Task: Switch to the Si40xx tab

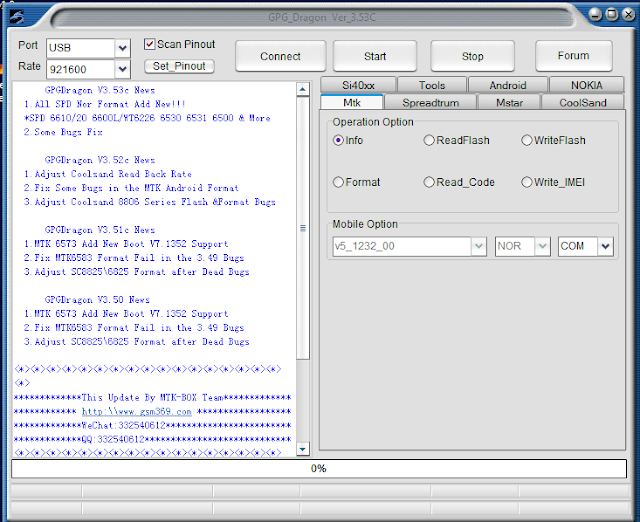Action: pyautogui.click(x=358, y=85)
